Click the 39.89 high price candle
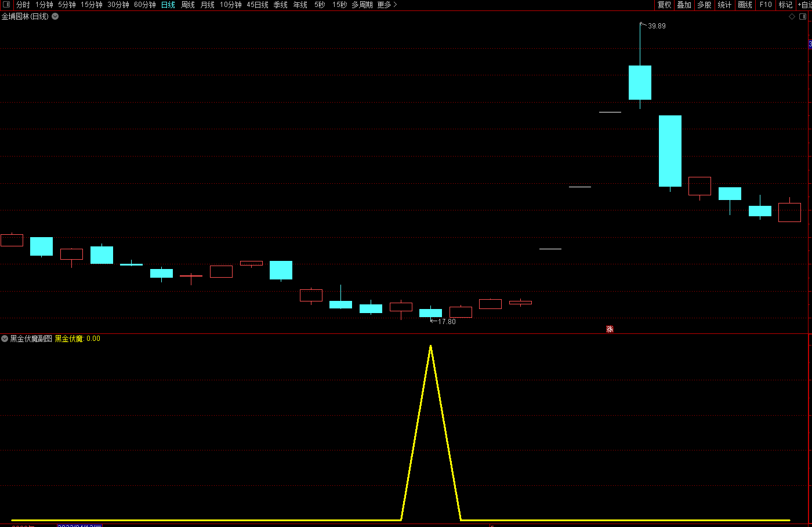Viewport: 812px width, 527px height. pyautogui.click(x=640, y=82)
